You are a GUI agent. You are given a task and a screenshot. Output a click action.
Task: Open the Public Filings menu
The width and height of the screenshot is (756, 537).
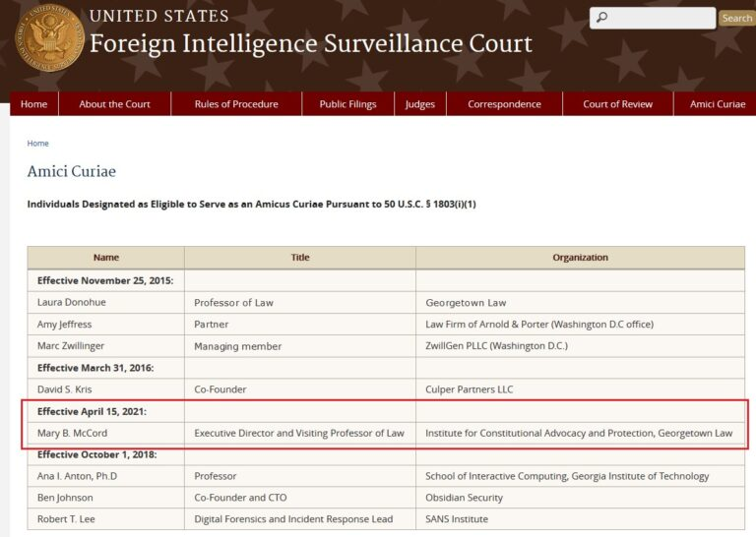(347, 104)
